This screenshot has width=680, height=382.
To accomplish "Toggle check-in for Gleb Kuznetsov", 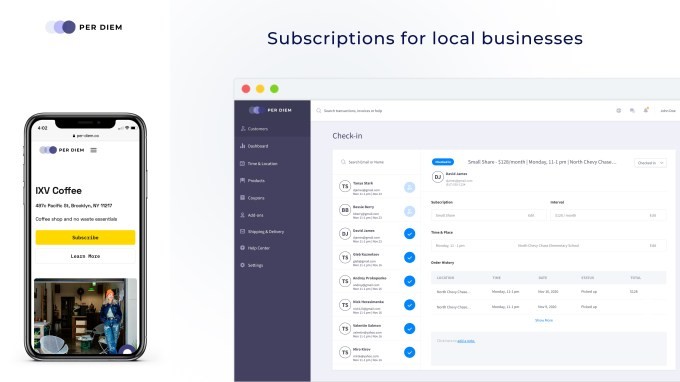I will tap(409, 258).
